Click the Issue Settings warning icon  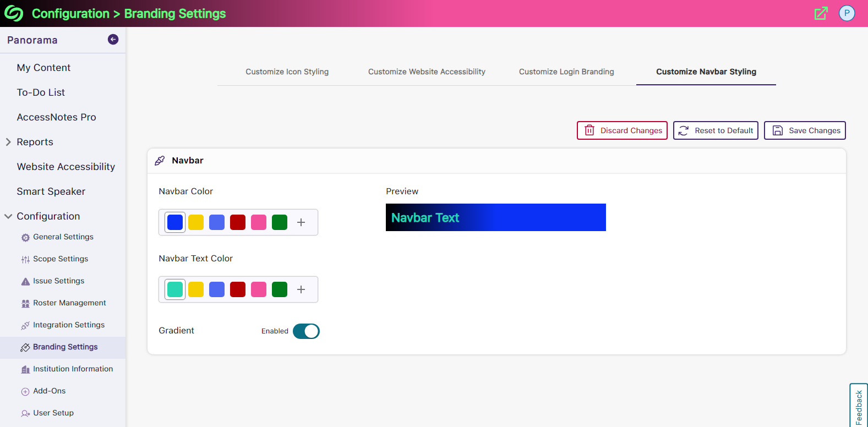[x=25, y=282]
